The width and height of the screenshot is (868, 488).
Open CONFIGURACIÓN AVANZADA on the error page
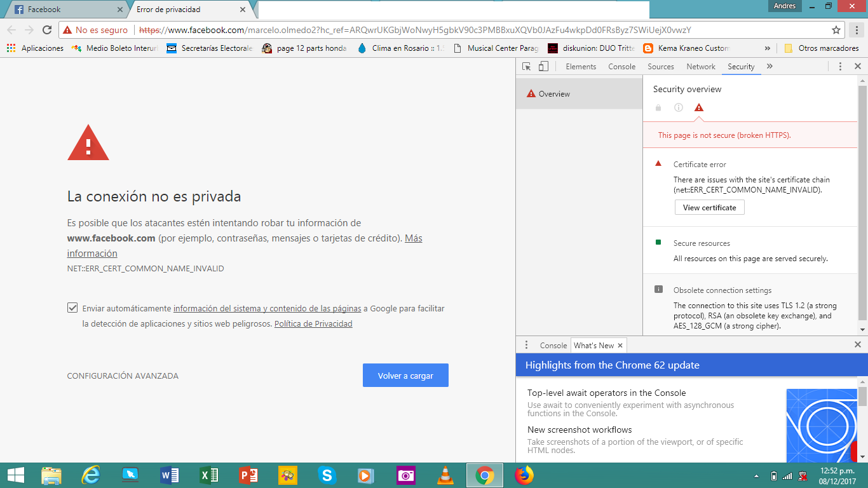point(123,376)
